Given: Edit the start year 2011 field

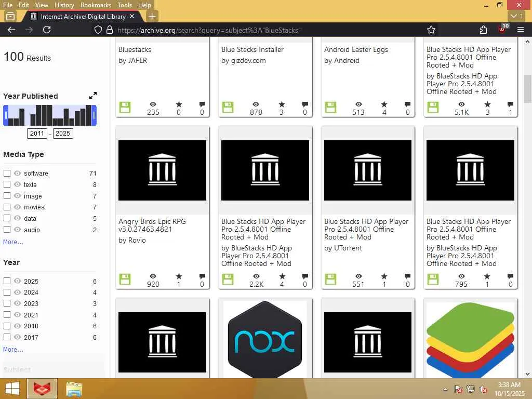Looking at the screenshot, I should coord(37,134).
